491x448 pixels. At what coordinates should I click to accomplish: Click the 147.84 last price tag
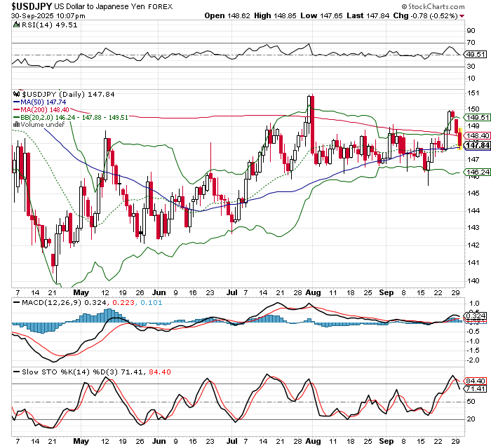476,145
